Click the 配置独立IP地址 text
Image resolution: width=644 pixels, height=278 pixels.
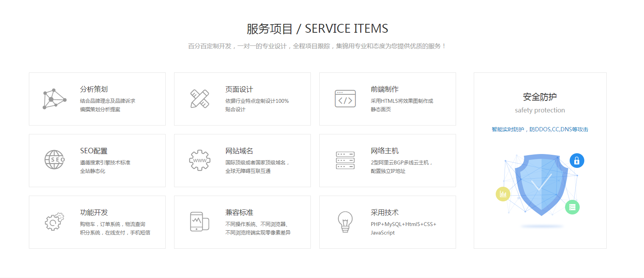(x=388, y=171)
